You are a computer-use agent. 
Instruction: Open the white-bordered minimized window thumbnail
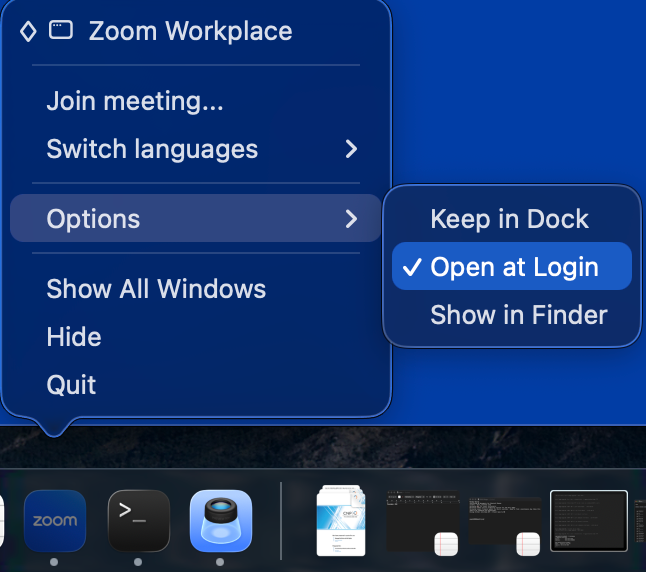point(589,521)
